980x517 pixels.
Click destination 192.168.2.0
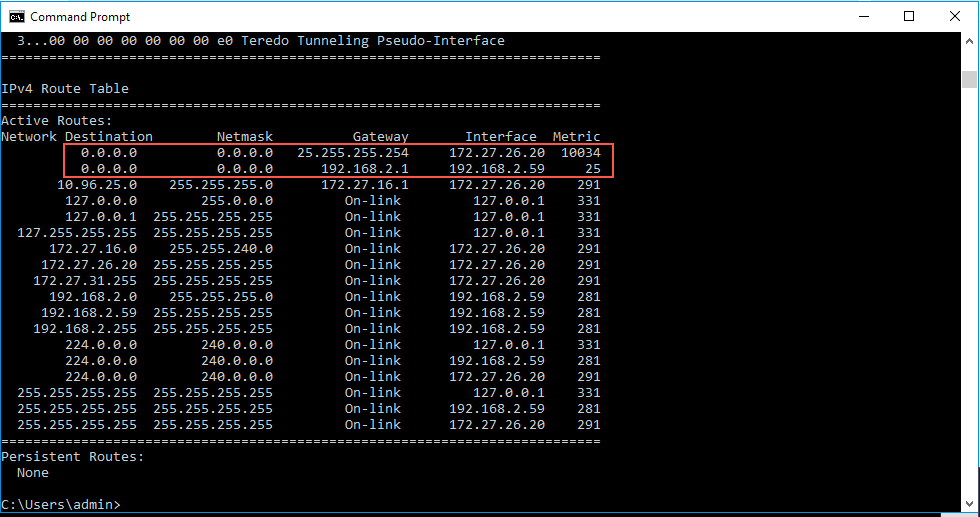[x=93, y=296]
